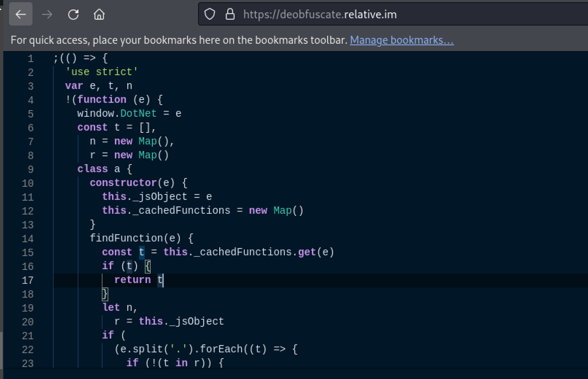588x379 pixels.
Task: Focus the deobfuscate.relative.im address bar
Action: [x=320, y=15]
